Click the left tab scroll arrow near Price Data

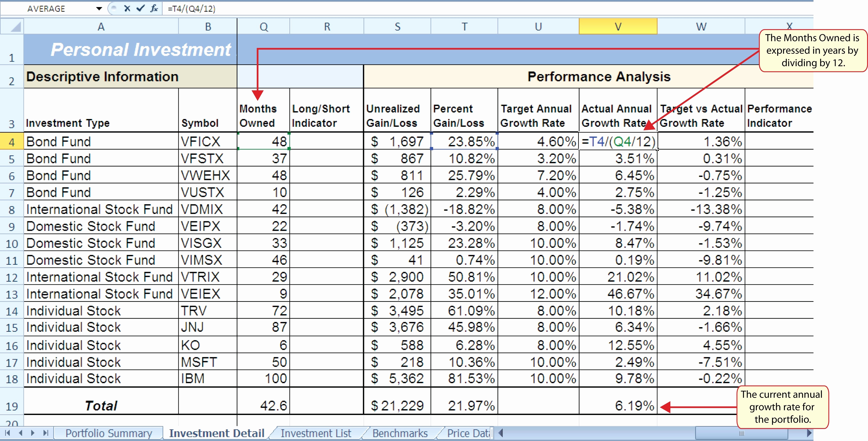(x=501, y=433)
